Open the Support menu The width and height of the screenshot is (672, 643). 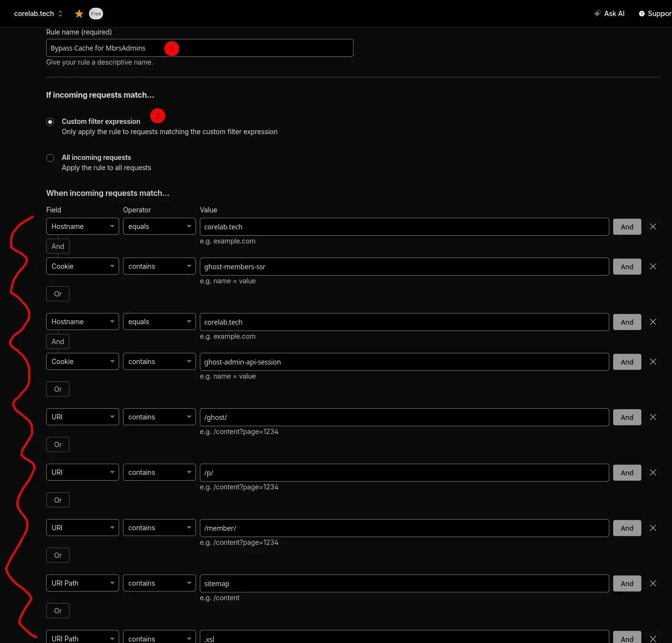point(655,14)
